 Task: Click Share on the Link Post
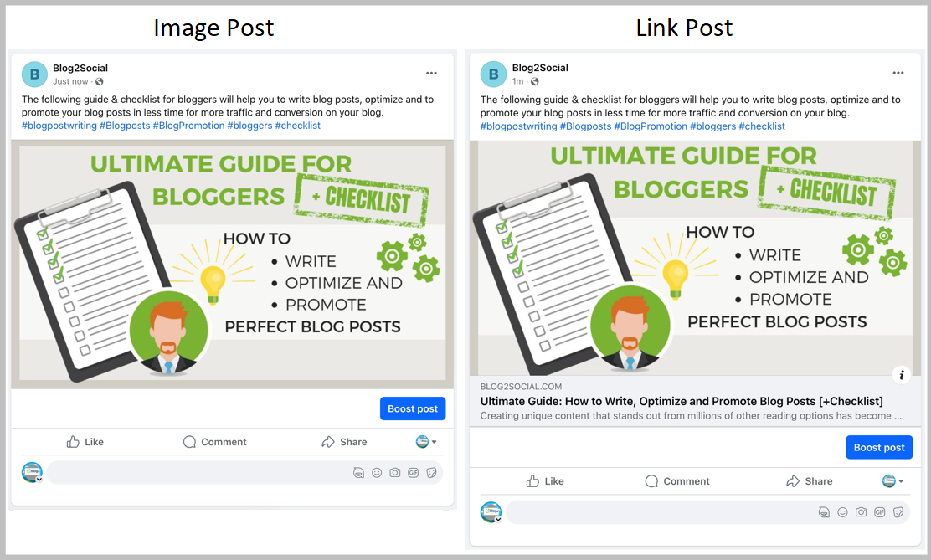coord(810,481)
